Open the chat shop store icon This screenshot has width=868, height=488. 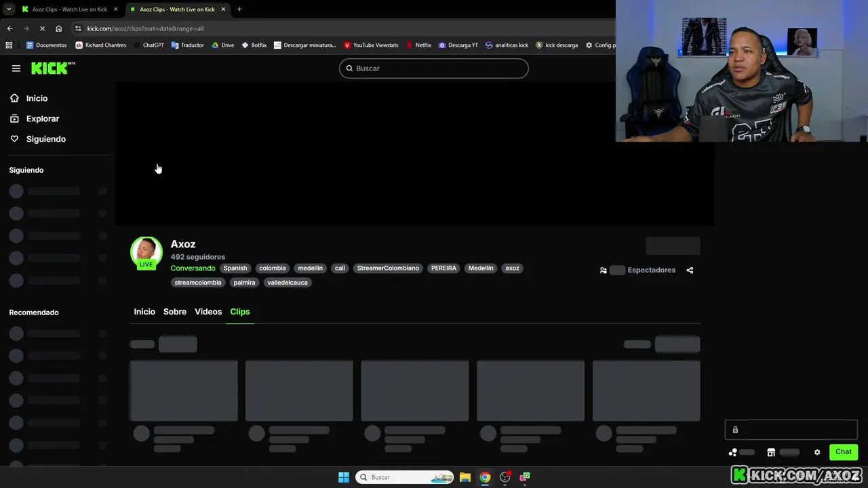(x=771, y=452)
